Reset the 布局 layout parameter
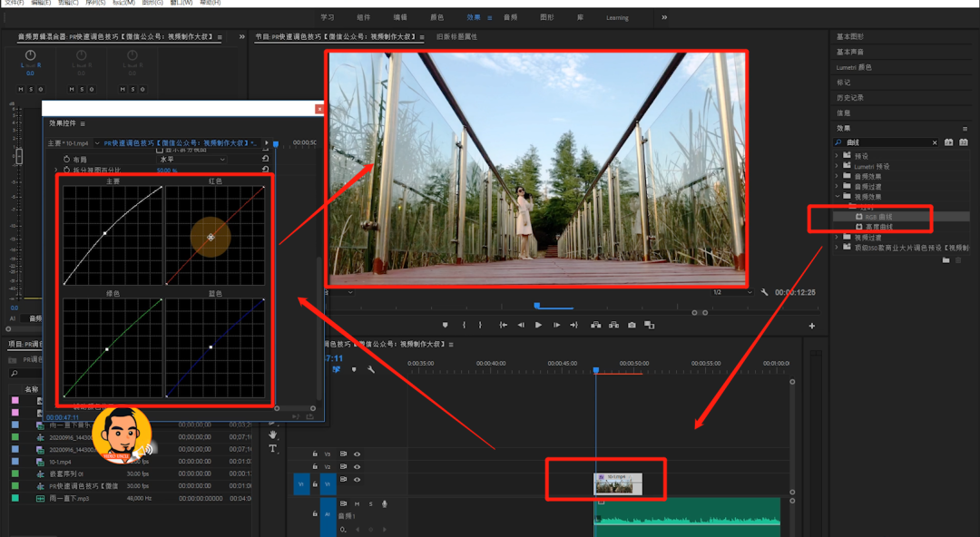980x537 pixels. [266, 159]
